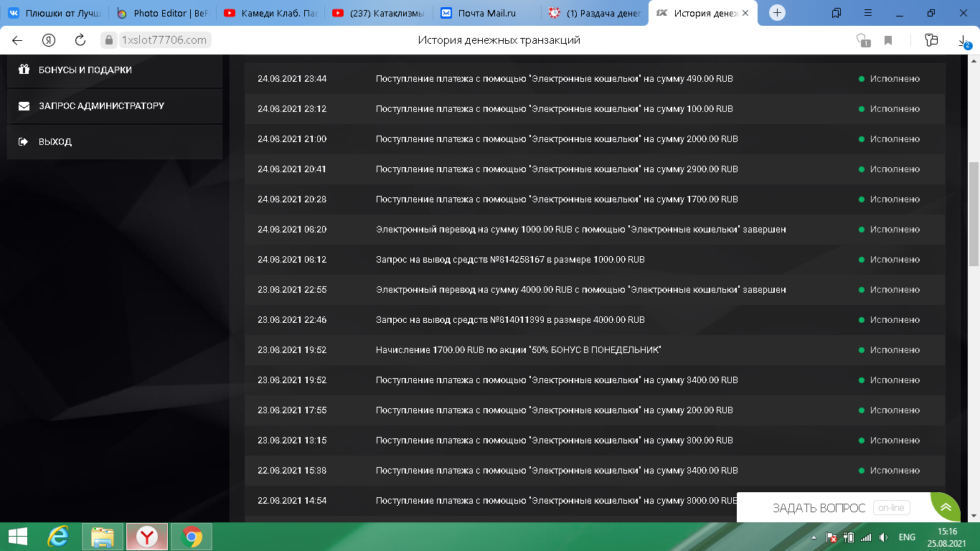Bookmark this page with the bookmark icon

tap(888, 40)
